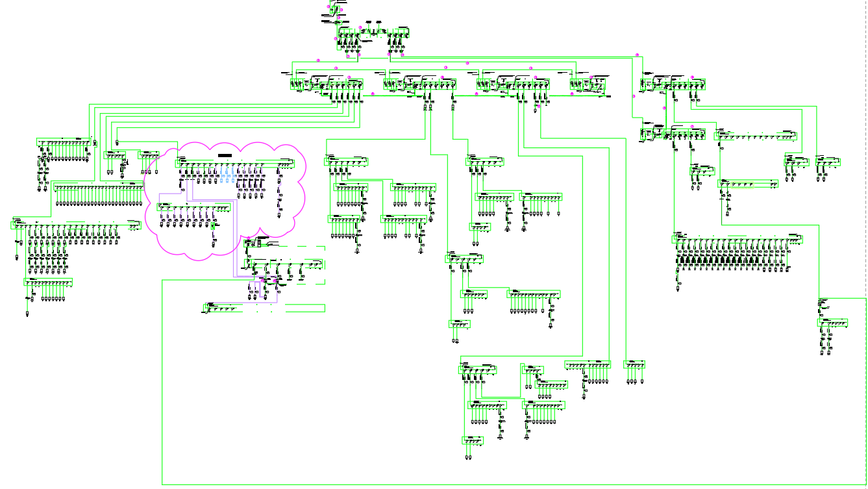Click the isolated panel near the right edge
The width and height of the screenshot is (868, 489).
tap(832, 323)
